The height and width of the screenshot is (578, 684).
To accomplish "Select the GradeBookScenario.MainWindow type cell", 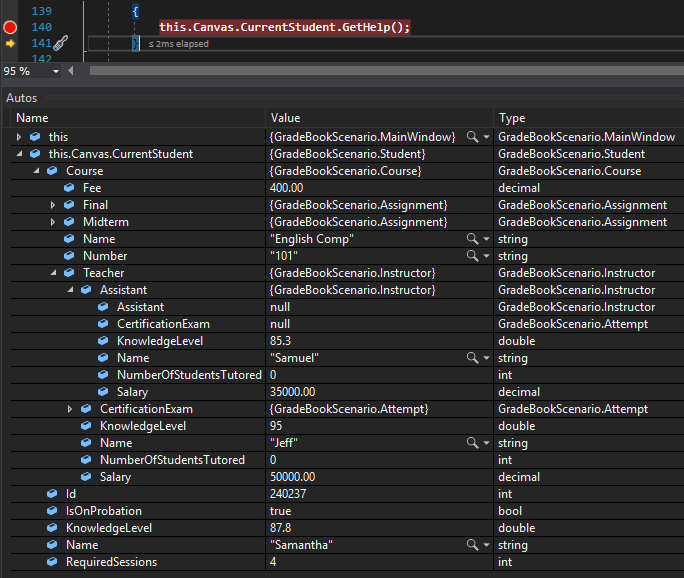I will [586, 137].
